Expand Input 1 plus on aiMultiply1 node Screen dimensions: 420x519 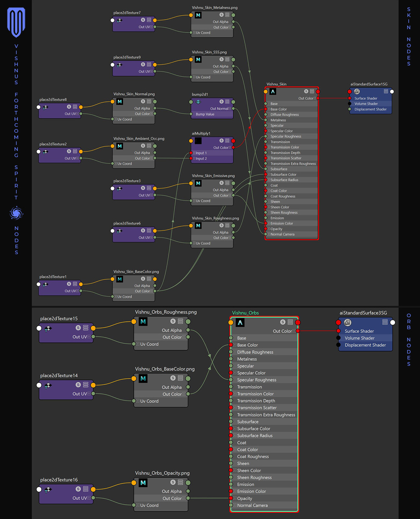[194, 153]
